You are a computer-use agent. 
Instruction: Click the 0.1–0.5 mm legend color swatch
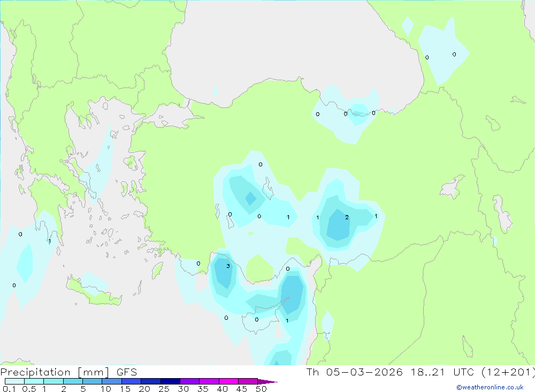point(14,381)
